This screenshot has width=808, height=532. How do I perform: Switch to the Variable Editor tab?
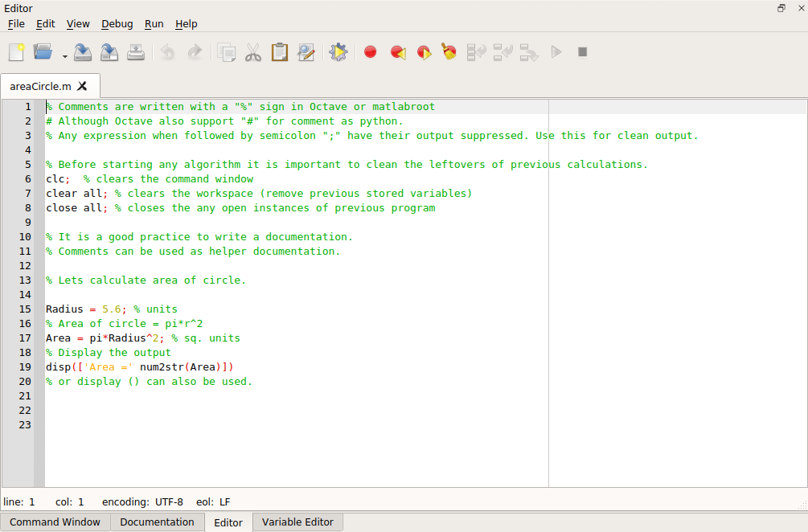(297, 522)
